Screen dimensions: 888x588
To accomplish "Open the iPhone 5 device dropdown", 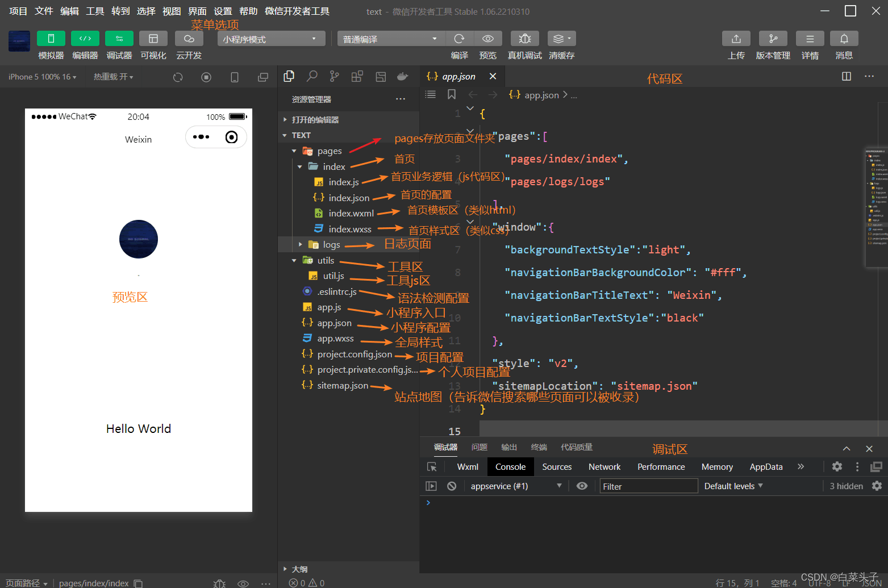I will [42, 77].
